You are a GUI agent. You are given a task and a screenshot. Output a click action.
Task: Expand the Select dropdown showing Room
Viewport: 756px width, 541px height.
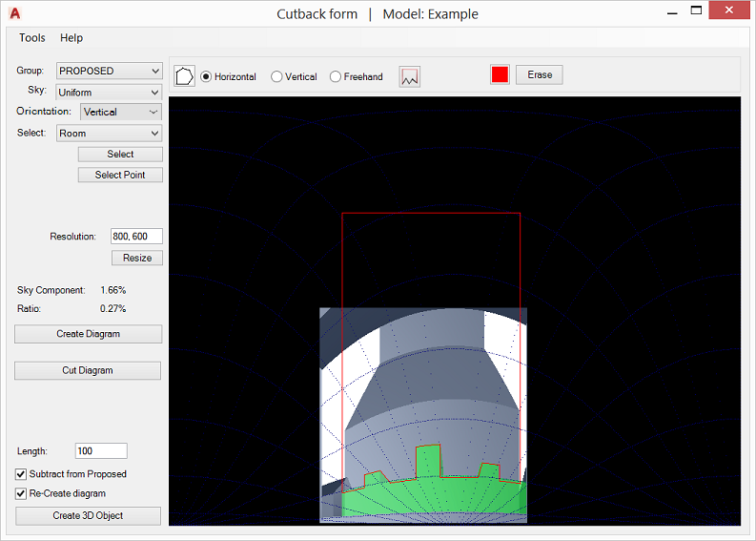(x=109, y=134)
